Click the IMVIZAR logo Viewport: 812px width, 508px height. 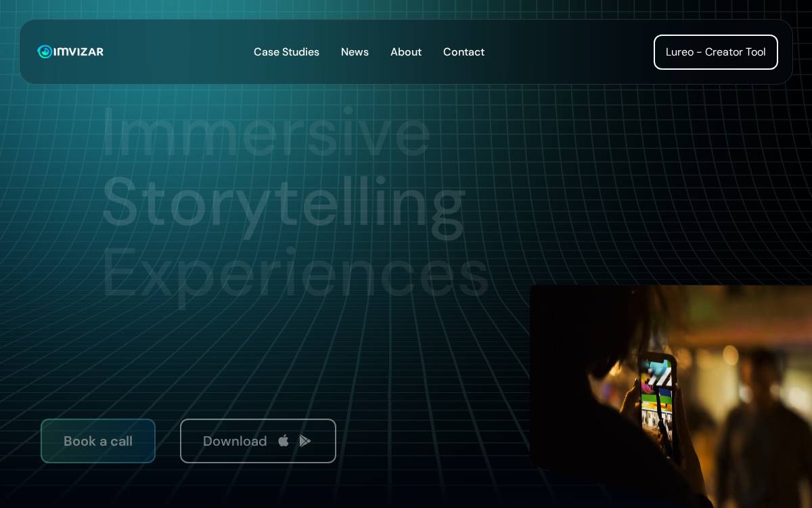(70, 51)
